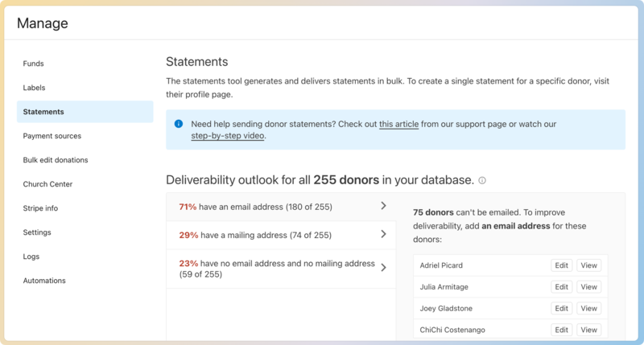Expand the 23% no address row chevron
The height and width of the screenshot is (345, 644).
[384, 268]
